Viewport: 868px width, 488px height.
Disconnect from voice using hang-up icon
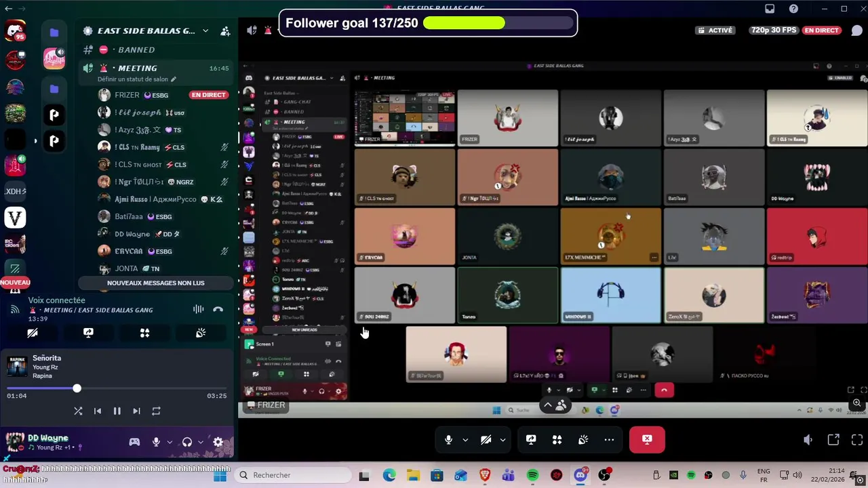click(218, 310)
